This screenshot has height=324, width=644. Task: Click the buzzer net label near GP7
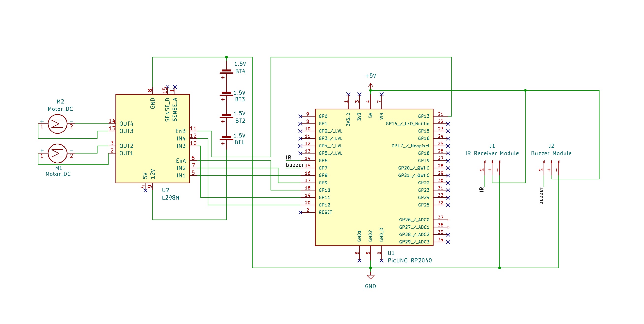pos(294,165)
